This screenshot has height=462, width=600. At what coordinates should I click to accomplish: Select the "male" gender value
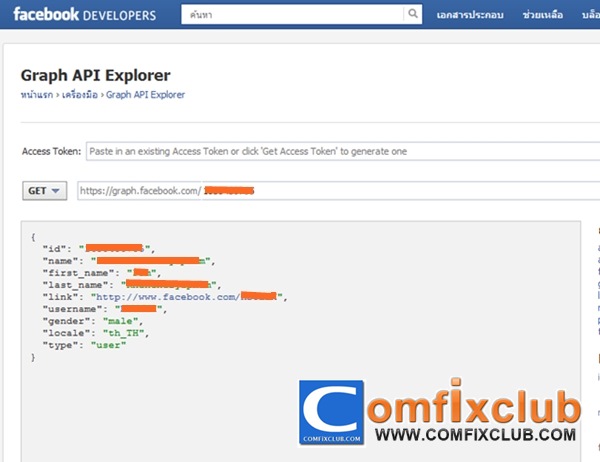coord(121,321)
